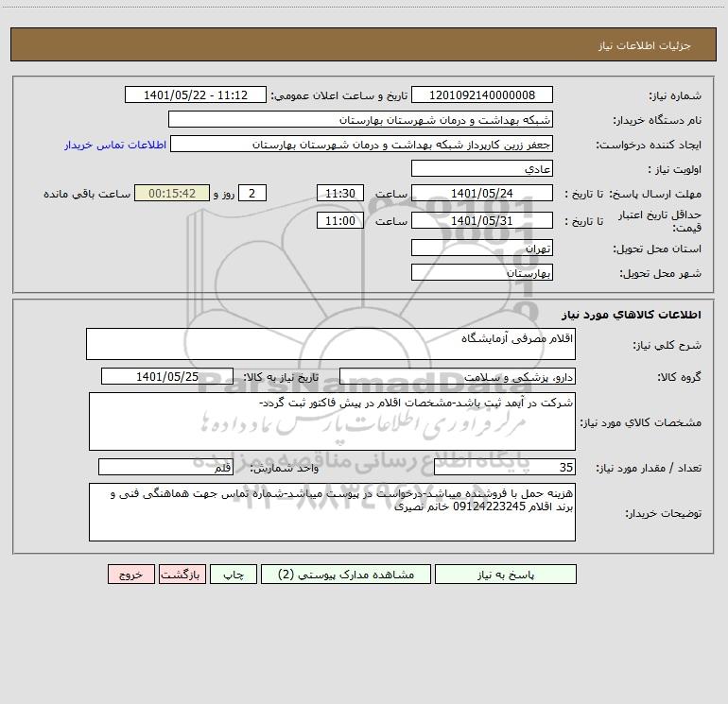Click the جزئیات اطلاعات نیاز header title
Image resolution: width=728 pixels, height=704 pixels.
(644, 45)
